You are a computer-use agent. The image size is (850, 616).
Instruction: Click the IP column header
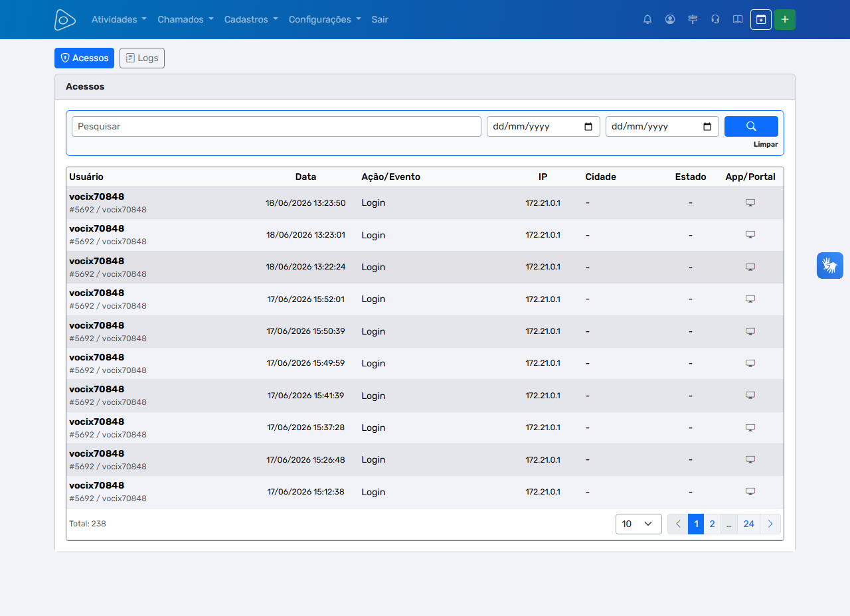(543, 177)
